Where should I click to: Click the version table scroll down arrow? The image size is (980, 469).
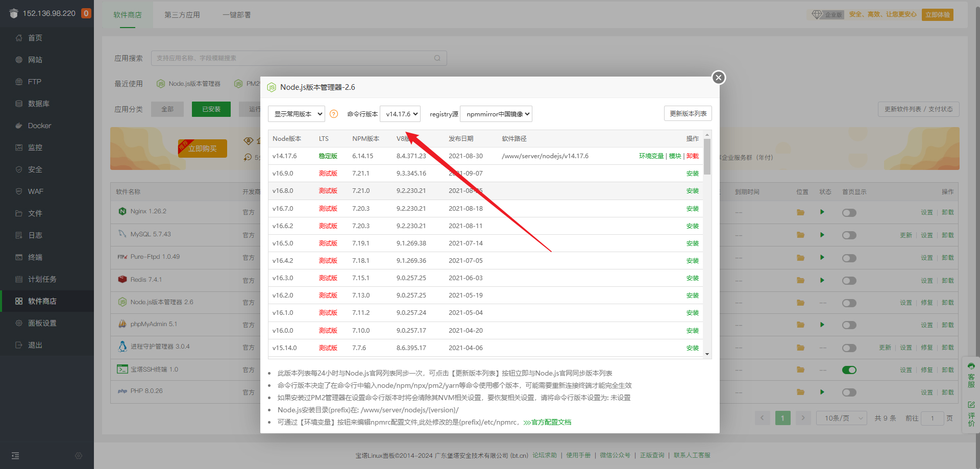707,354
